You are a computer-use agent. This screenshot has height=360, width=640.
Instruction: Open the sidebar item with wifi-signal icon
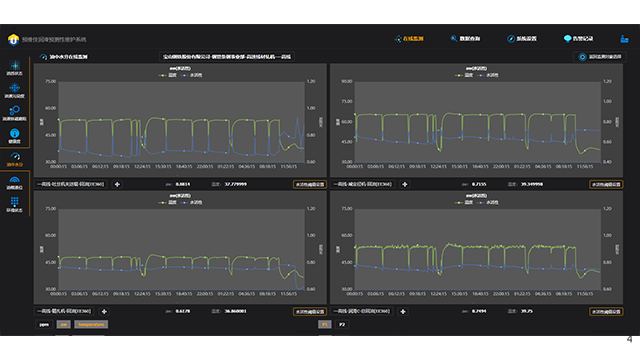click(15, 182)
